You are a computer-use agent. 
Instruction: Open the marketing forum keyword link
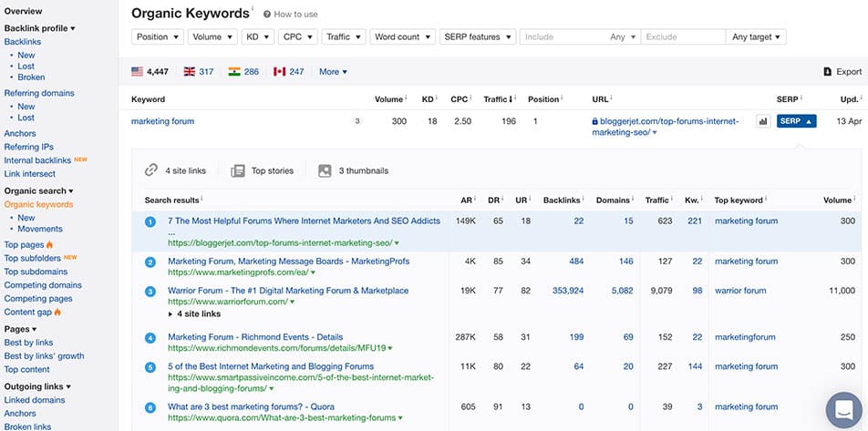coord(162,121)
